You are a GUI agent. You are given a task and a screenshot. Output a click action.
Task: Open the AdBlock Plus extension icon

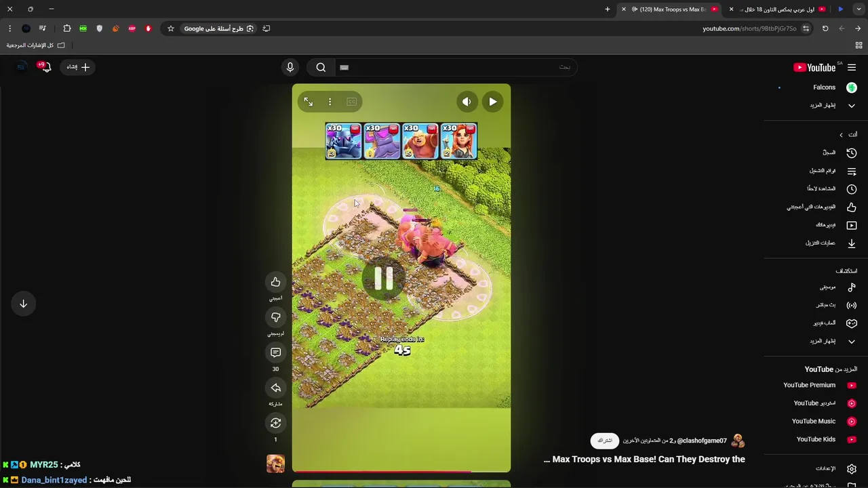[132, 28]
